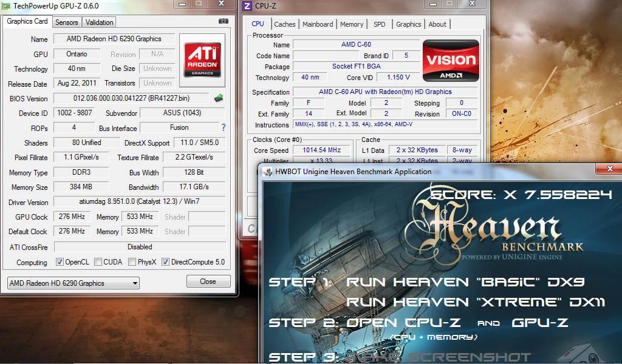This screenshot has width=622, height=364.
Task: Click the Pixel Fillrate 1.1 GPixel/s value
Action: 81,157
